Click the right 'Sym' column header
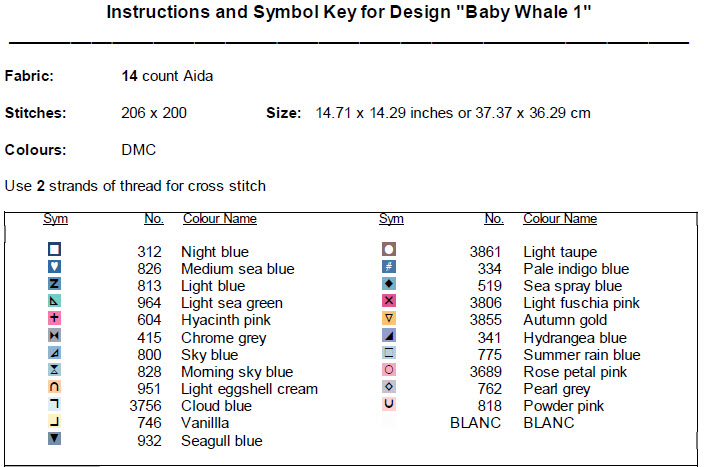Image resolution: width=704 pixels, height=467 pixels. coord(391,218)
